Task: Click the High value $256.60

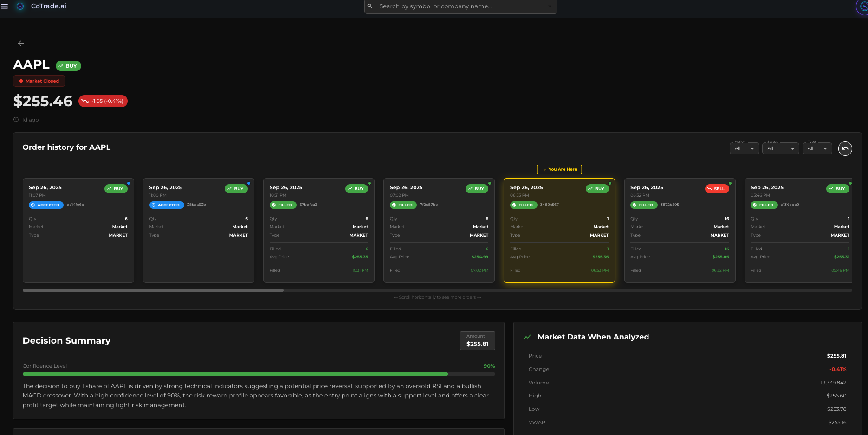Action: 836,396
